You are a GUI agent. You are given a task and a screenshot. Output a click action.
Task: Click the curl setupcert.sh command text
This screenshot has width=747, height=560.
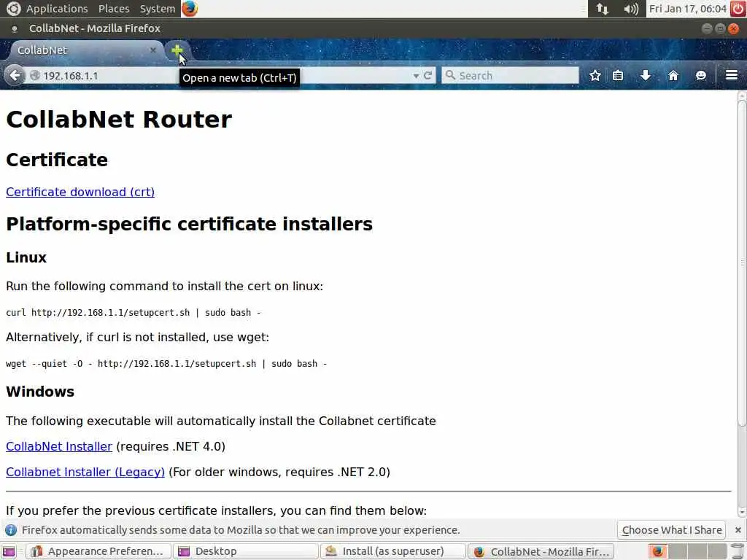[x=133, y=313]
